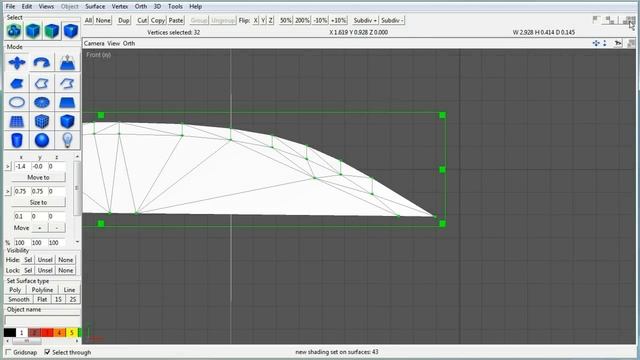Choose the open Line draw tool
The height and width of the screenshot is (360, 640).
pyautogui.click(x=67, y=83)
